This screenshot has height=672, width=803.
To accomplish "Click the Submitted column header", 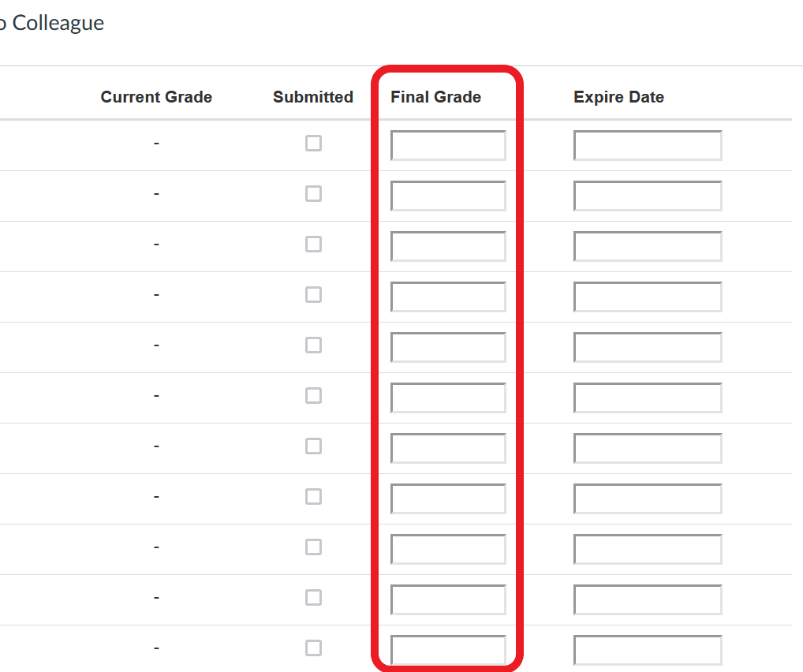I will [x=313, y=97].
